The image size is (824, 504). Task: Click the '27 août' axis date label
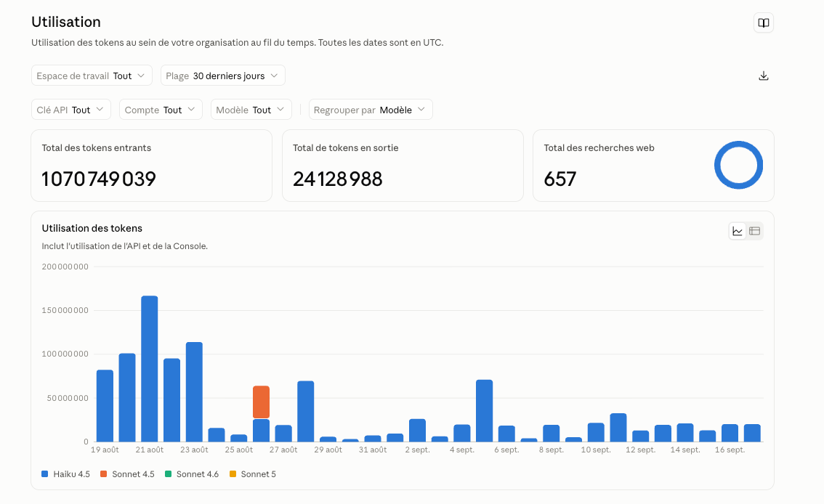pos(284,450)
